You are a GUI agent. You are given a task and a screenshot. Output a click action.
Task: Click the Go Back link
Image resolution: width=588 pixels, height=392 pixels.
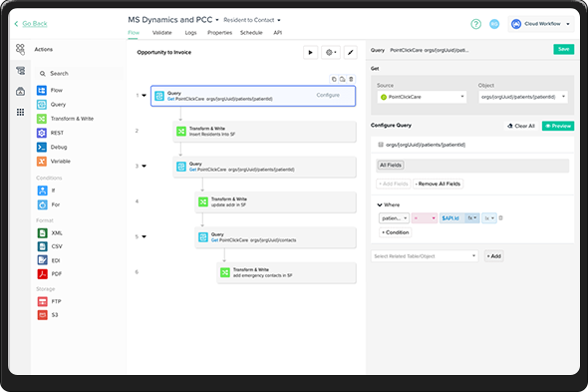pyautogui.click(x=35, y=24)
